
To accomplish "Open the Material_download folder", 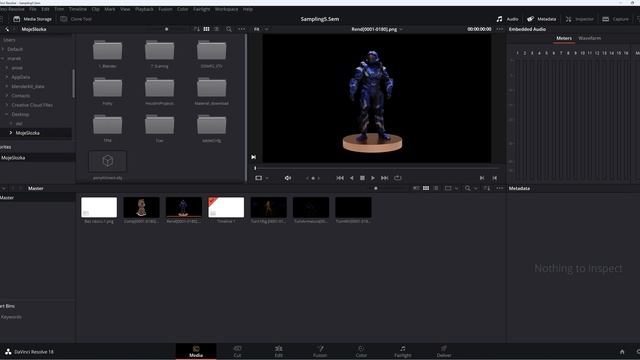I will click(x=211, y=88).
